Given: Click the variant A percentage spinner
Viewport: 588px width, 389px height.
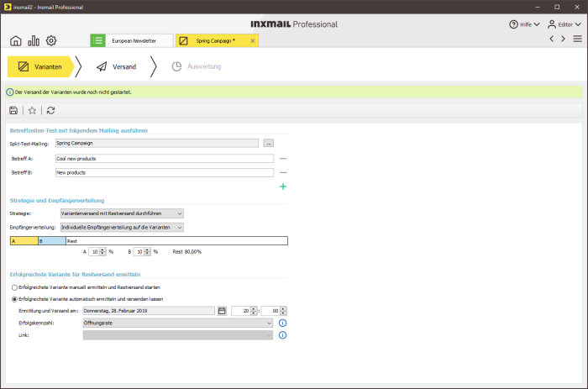Looking at the screenshot, I should click(x=97, y=252).
